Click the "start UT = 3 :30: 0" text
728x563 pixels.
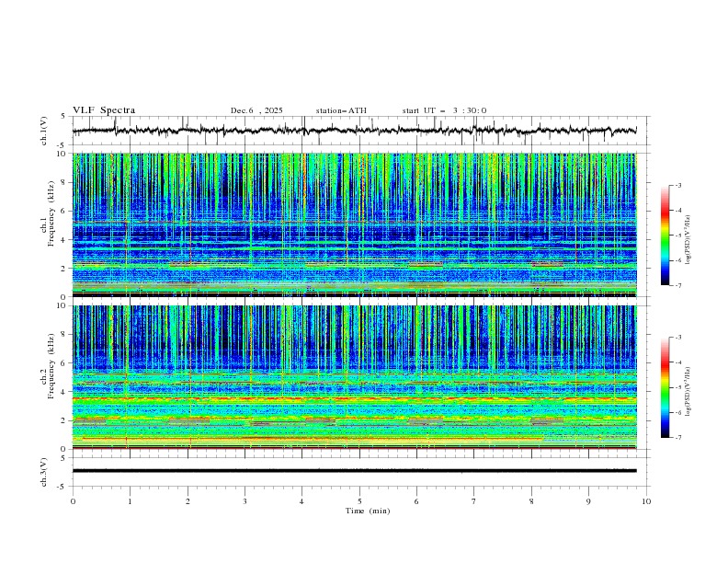(x=444, y=110)
